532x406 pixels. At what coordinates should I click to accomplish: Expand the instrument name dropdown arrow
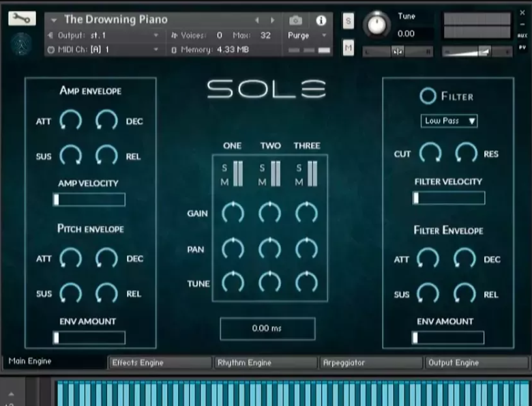pyautogui.click(x=54, y=20)
